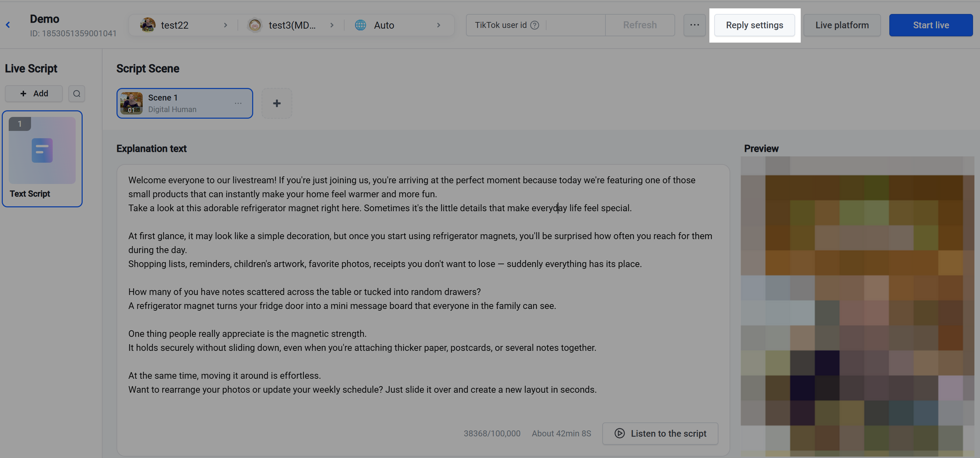The width and height of the screenshot is (980, 458).
Task: Click the globe language icon
Action: tap(360, 25)
